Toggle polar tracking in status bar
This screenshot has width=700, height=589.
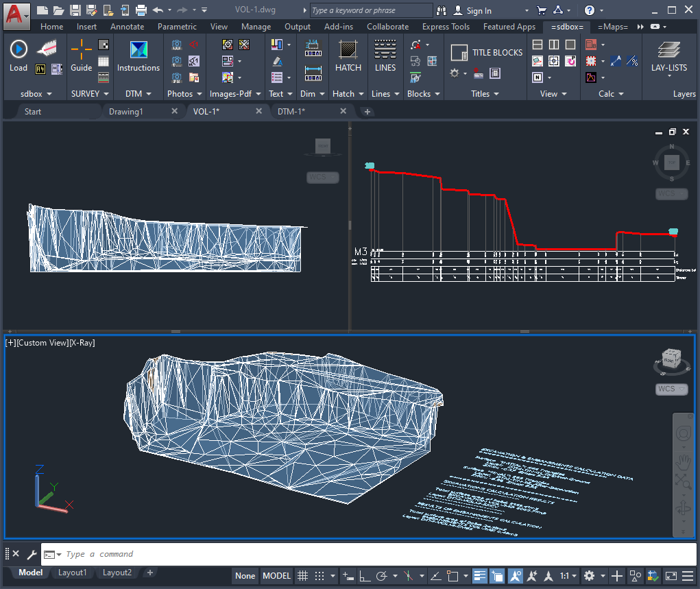[x=382, y=576]
